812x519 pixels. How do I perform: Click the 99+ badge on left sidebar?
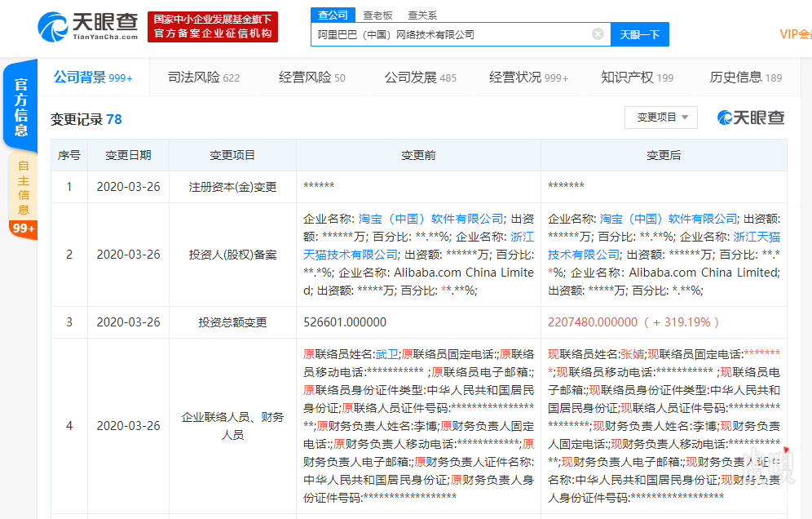click(23, 228)
